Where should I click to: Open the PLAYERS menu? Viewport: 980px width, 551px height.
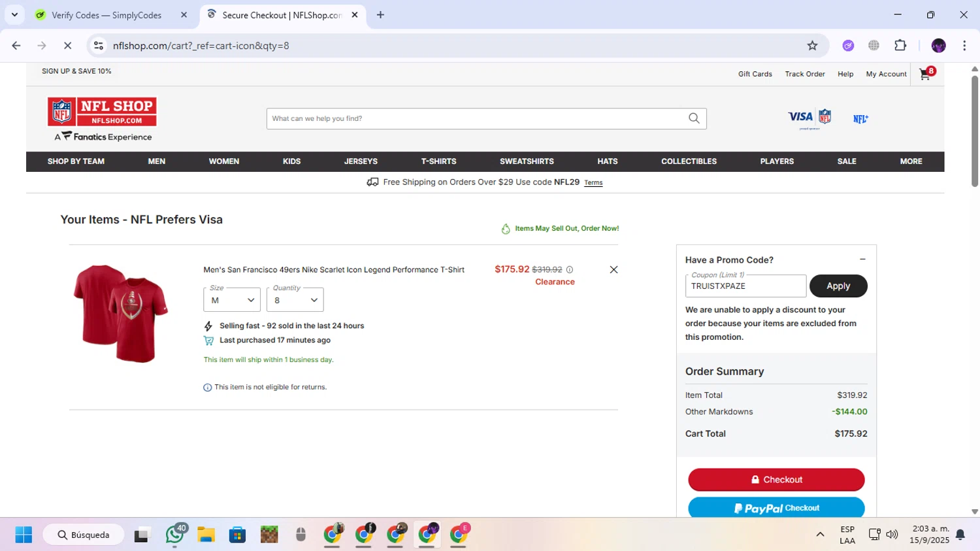point(777,161)
